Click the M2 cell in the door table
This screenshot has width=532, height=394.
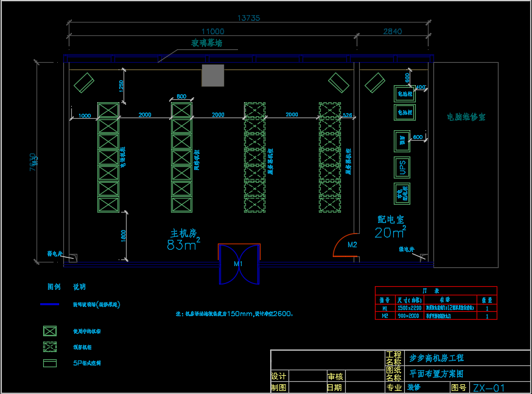(385, 316)
